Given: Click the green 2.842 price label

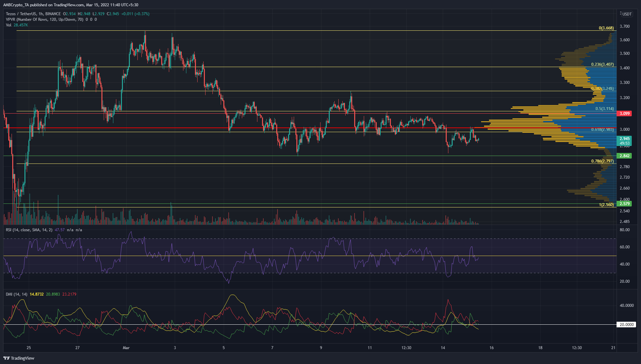Looking at the screenshot, I should [x=624, y=156].
